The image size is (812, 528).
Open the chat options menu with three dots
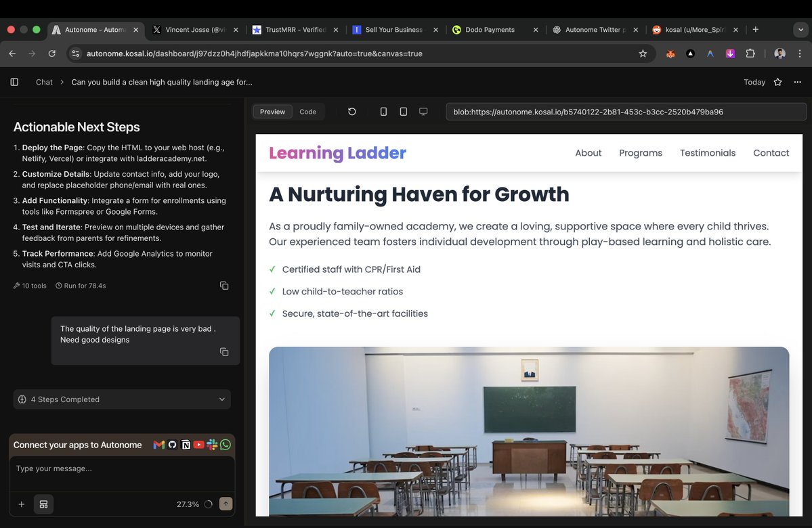point(797,82)
